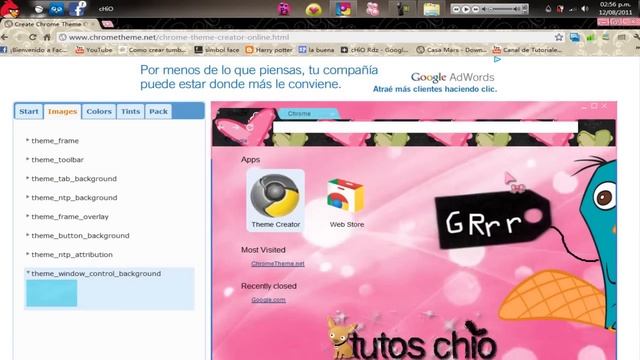Open the Bienvenido a Facebook bookmark
Image resolution: width=640 pixels, height=360 pixels.
pyautogui.click(x=34, y=50)
